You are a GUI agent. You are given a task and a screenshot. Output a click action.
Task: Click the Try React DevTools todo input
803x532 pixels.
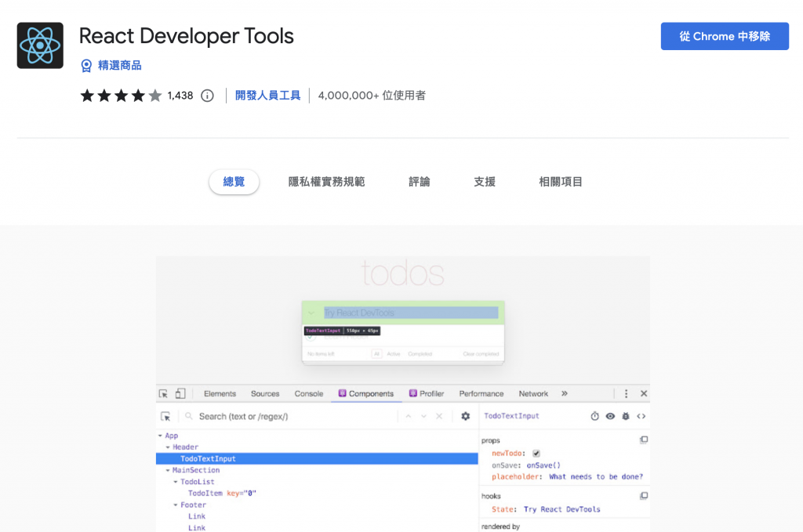click(411, 313)
